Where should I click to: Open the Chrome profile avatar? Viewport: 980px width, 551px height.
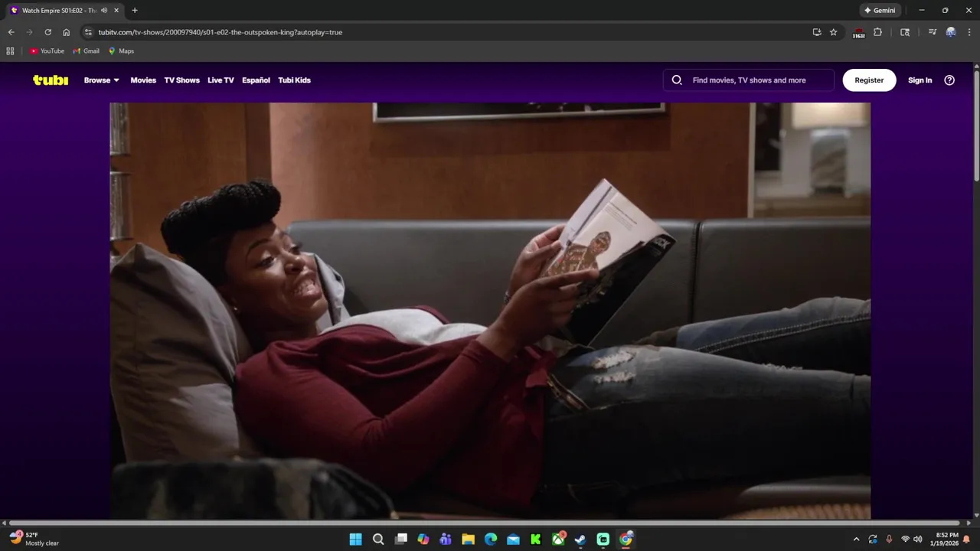(x=951, y=32)
